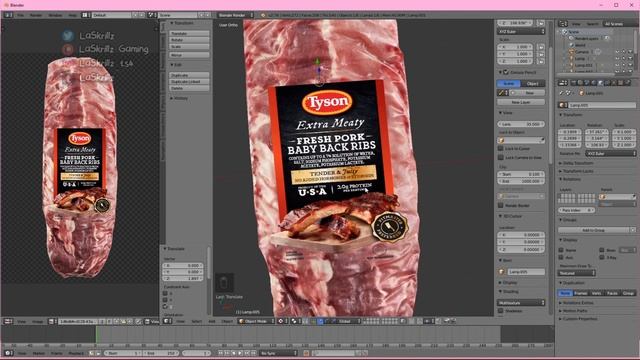Select the Object properties tab icon
This screenshot has width=640, height=360.
click(x=601, y=83)
